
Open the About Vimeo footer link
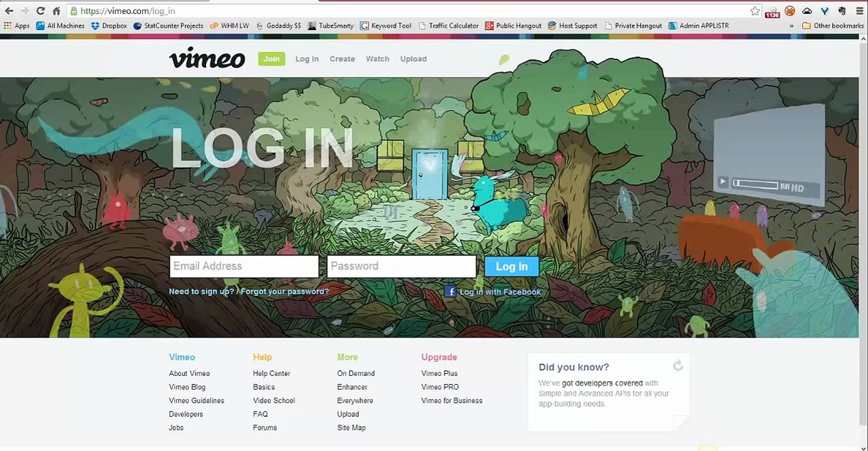coord(189,373)
